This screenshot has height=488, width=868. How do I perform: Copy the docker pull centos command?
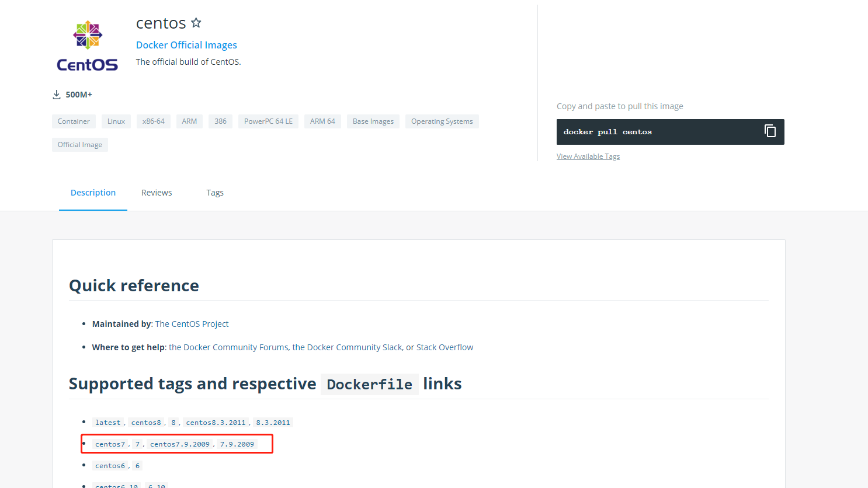coord(770,131)
